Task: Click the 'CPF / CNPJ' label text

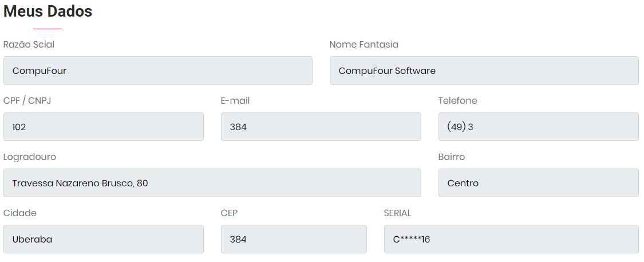Action: click(27, 100)
